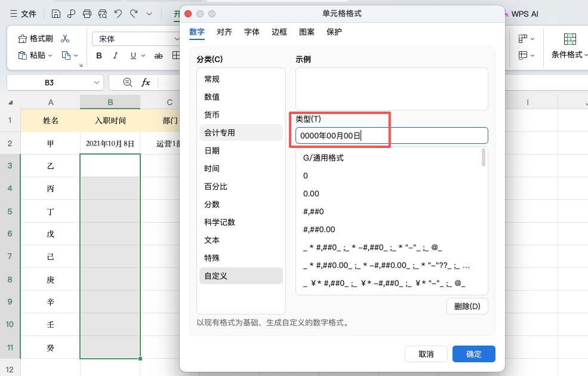Screen dimensions: 588x376
Task: Click the cell containing 庚
Action: point(51,280)
